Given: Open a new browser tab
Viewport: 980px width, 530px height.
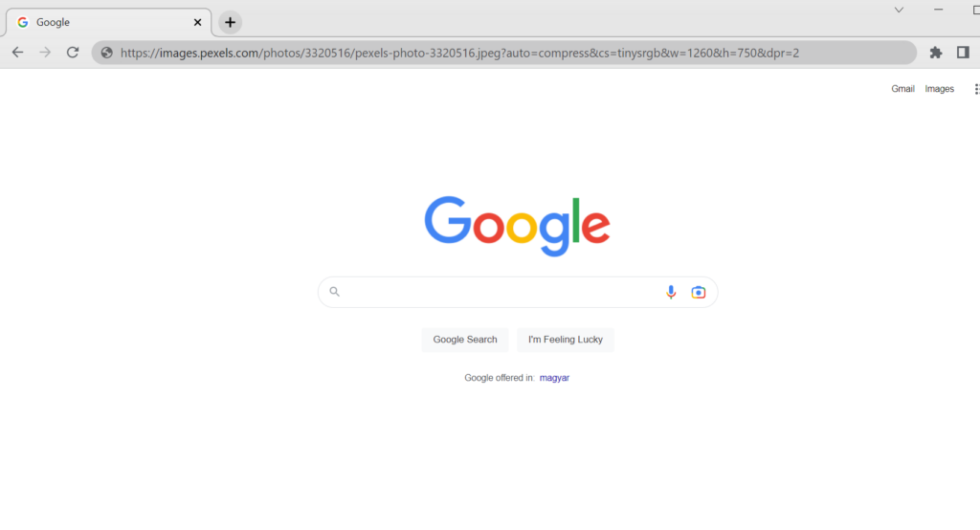Looking at the screenshot, I should click(230, 23).
